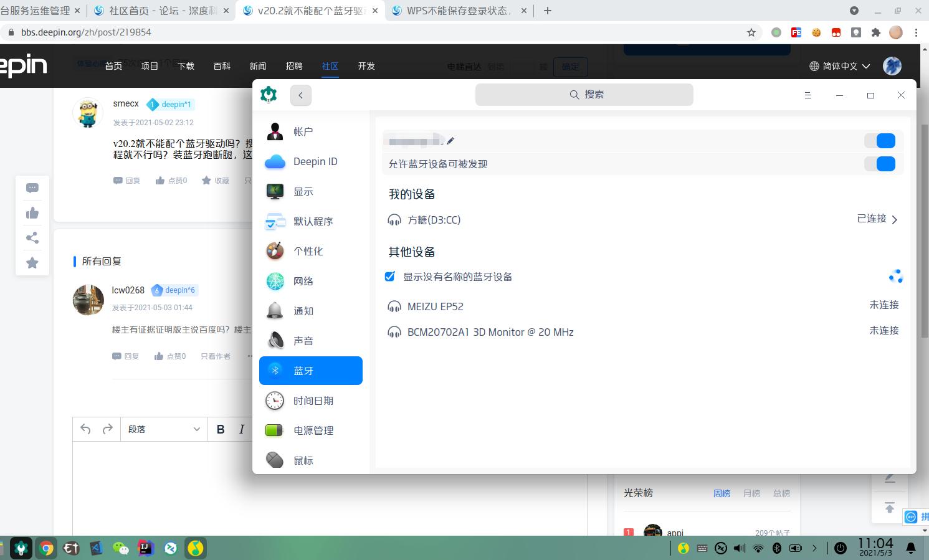
Task: Click the Control Center search box
Action: click(x=584, y=95)
